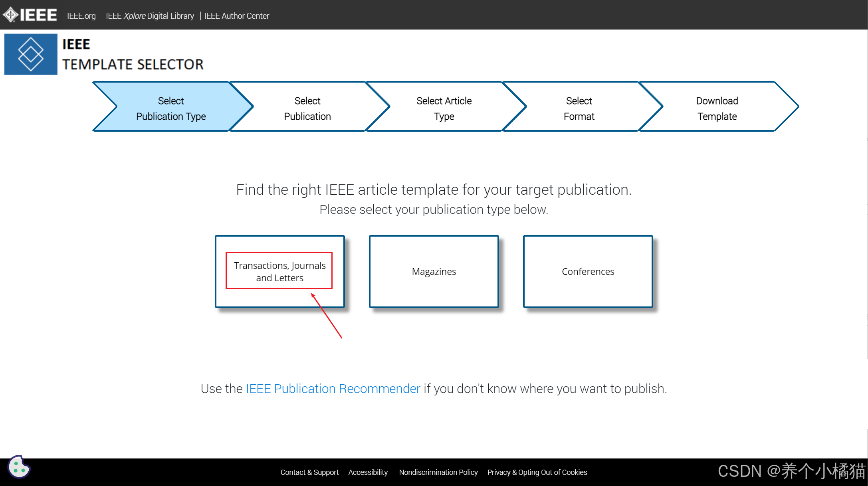The width and height of the screenshot is (868, 486).
Task: Open the Accessibility footer link
Action: coord(368,472)
